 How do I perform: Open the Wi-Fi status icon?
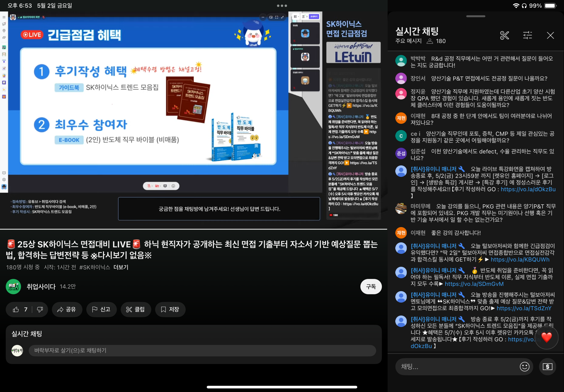coord(516,6)
